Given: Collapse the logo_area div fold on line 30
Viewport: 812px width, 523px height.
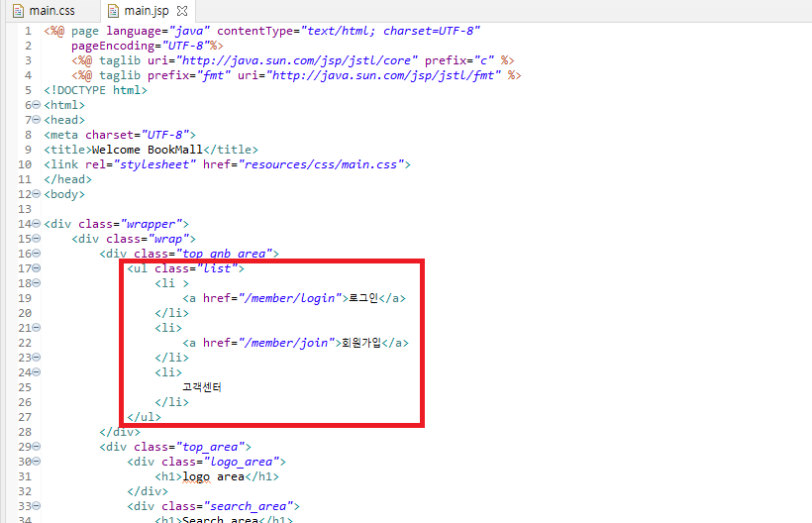Looking at the screenshot, I should coord(37,462).
